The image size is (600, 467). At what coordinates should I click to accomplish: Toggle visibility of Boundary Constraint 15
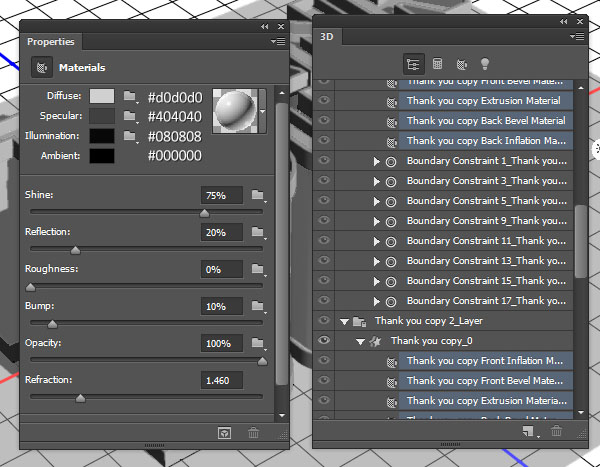tap(324, 280)
